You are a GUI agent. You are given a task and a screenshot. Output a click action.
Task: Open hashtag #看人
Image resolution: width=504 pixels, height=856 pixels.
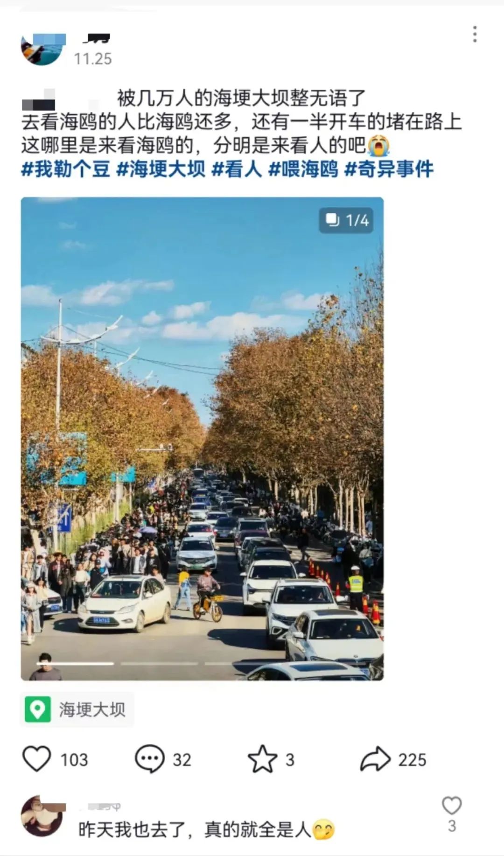coord(237,169)
